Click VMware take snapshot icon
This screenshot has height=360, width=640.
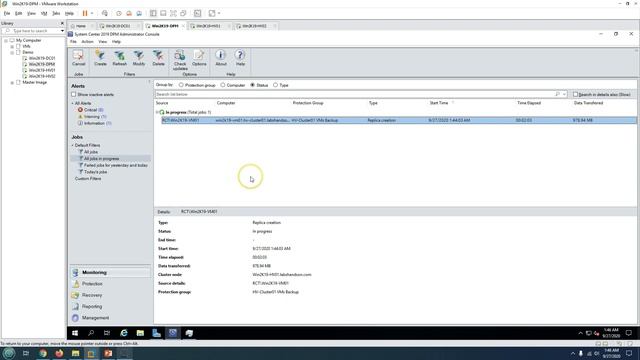click(119, 13)
